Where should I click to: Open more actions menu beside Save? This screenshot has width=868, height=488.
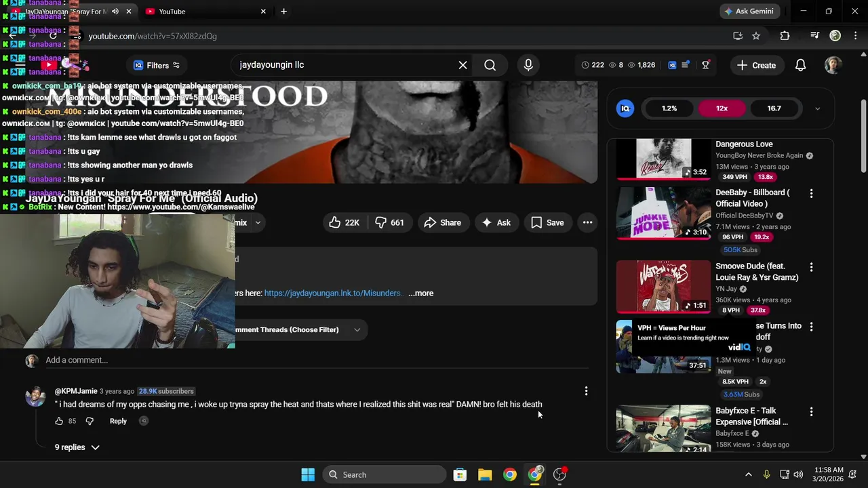pos(587,222)
